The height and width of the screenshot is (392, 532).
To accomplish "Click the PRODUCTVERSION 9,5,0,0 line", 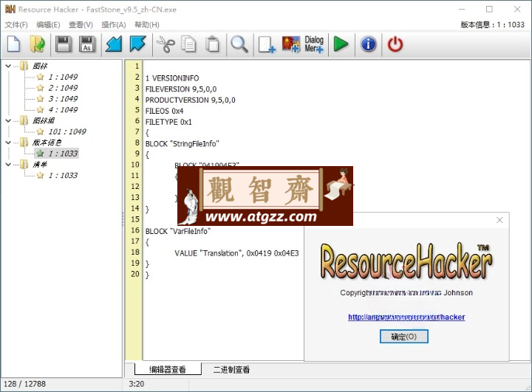I will (191, 100).
